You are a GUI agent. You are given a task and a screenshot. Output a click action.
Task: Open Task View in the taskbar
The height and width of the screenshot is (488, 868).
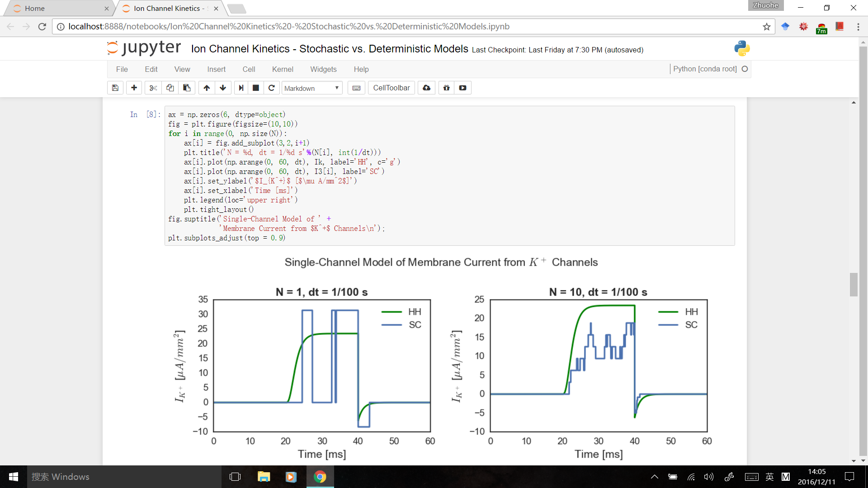[235, 477]
